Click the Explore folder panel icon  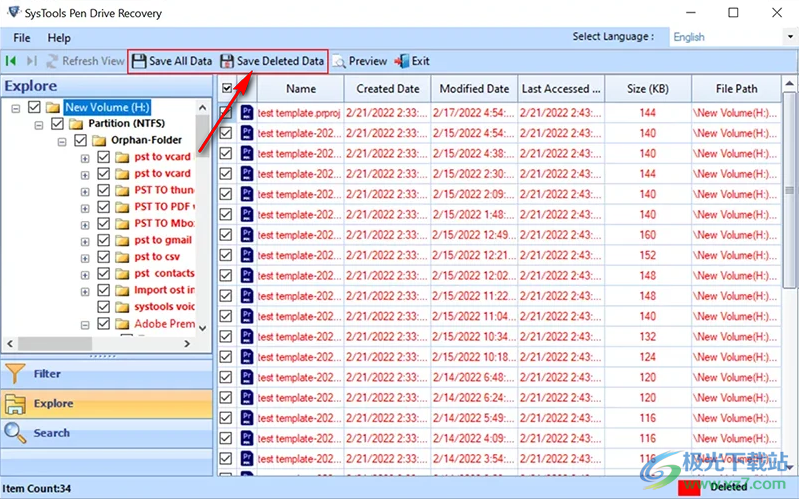click(x=15, y=404)
